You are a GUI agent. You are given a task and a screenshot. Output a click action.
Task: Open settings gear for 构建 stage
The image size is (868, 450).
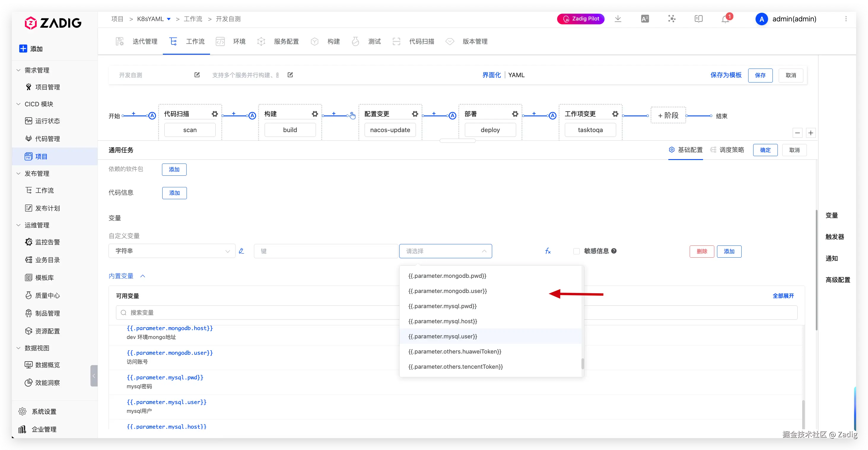tap(315, 114)
